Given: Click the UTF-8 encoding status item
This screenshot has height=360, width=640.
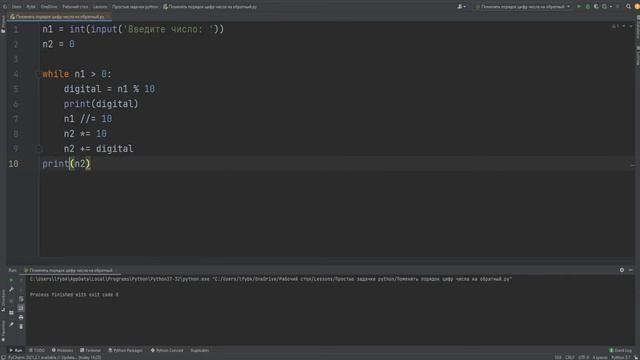Looking at the screenshot, I should click(x=584, y=357).
